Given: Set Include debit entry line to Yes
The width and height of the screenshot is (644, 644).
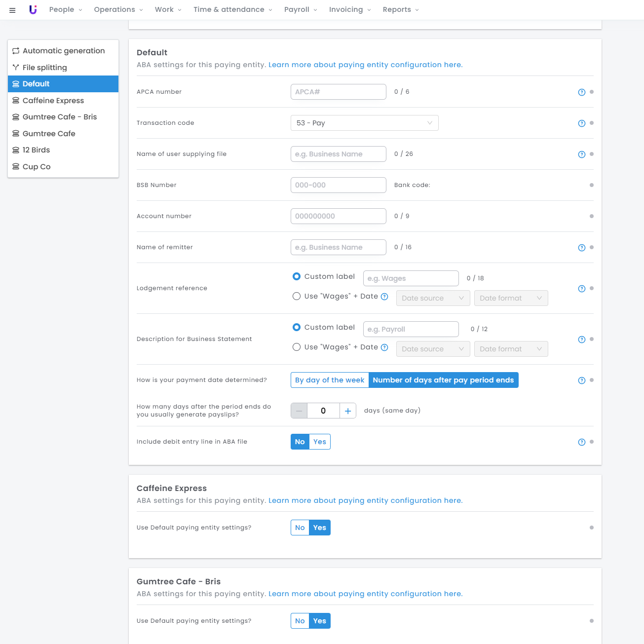Looking at the screenshot, I should 320,442.
